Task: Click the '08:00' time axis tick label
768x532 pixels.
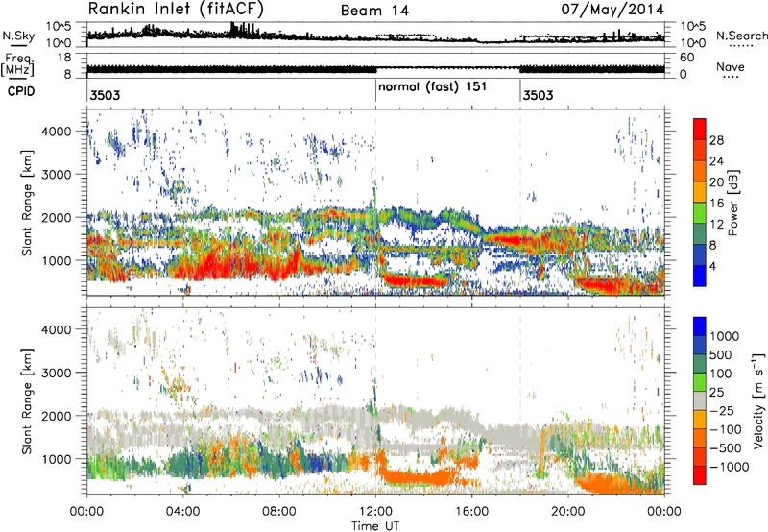Action: point(278,512)
